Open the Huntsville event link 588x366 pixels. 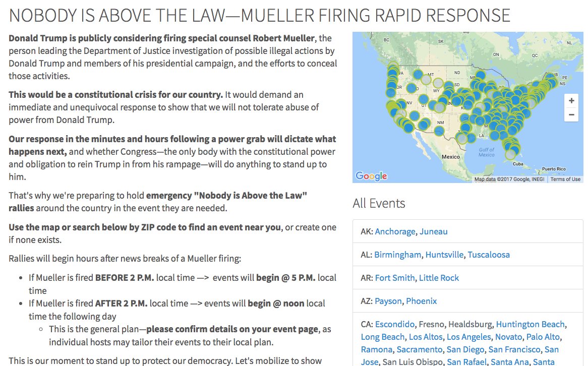444,255
